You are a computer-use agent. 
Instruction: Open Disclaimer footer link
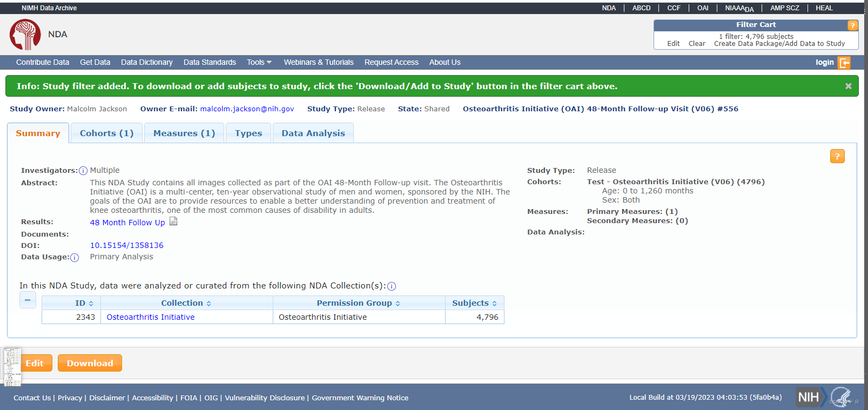(x=107, y=398)
